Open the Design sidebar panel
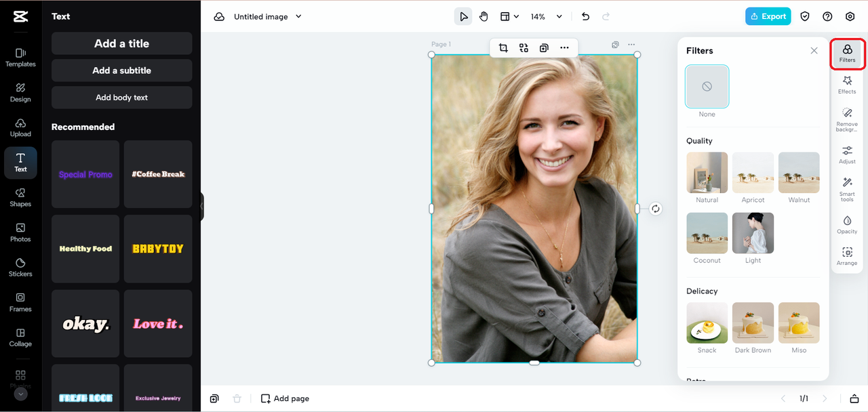The height and width of the screenshot is (412, 868). [20, 93]
